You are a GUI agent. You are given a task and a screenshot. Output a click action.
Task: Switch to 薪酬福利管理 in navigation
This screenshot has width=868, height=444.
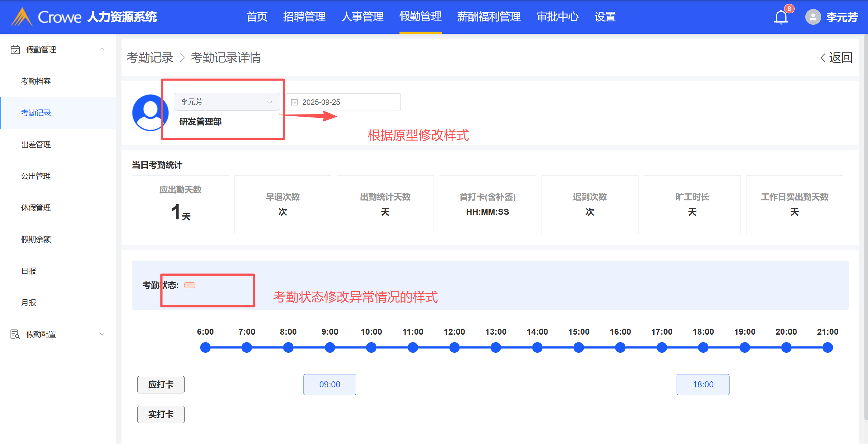pos(489,17)
